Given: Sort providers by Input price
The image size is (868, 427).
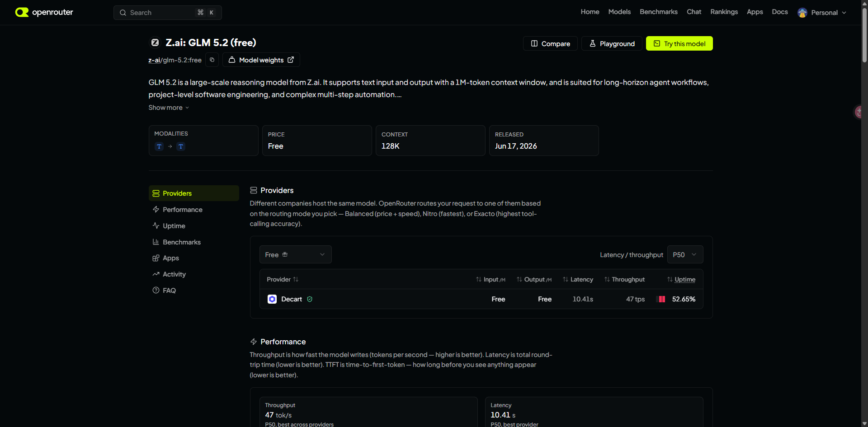Looking at the screenshot, I should [491, 279].
